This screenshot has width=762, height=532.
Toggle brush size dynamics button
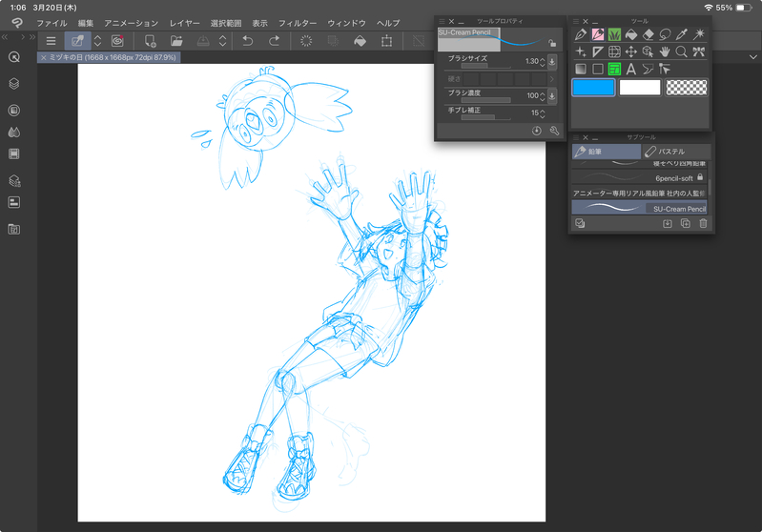click(553, 62)
